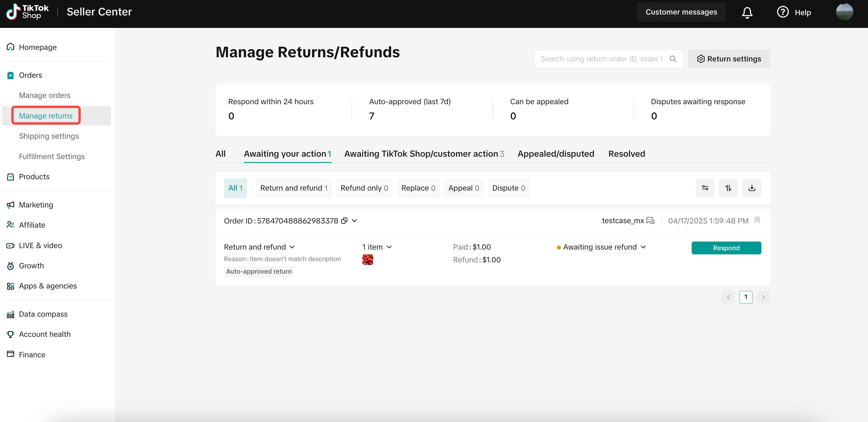Image resolution: width=868 pixels, height=422 pixels.
Task: Switch to the Resolved tab
Action: [626, 154]
